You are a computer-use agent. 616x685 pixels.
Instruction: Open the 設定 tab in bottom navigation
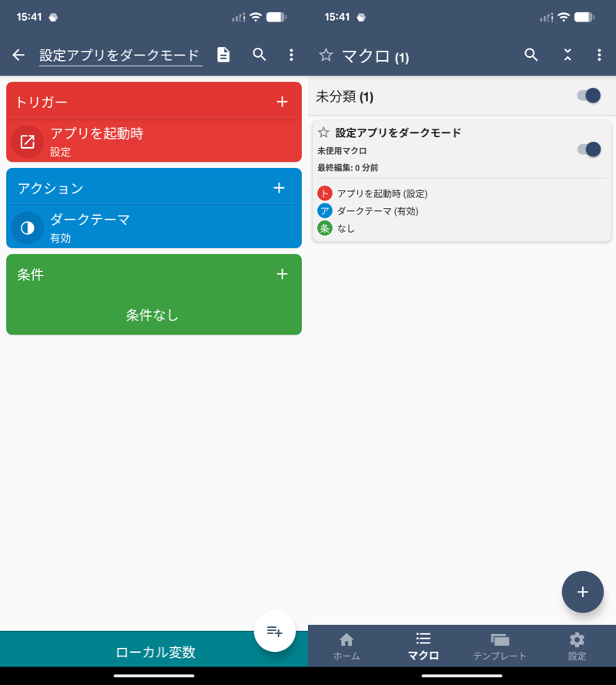click(577, 646)
